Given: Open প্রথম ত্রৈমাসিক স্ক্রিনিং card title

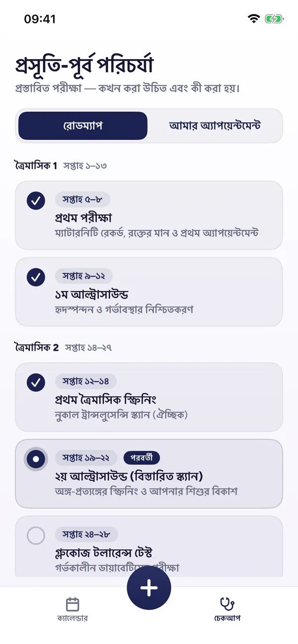Looking at the screenshot, I should 106,399.
